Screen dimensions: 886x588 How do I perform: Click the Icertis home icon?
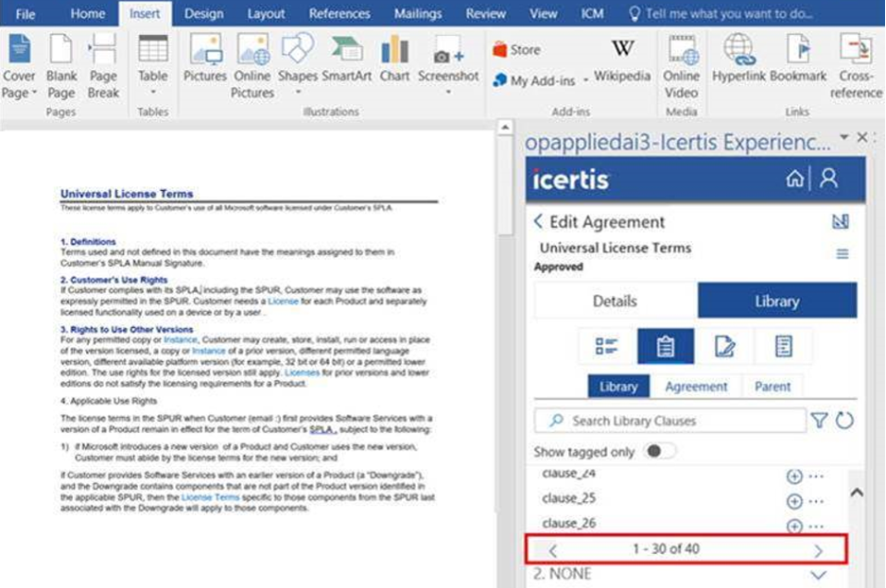coord(795,179)
